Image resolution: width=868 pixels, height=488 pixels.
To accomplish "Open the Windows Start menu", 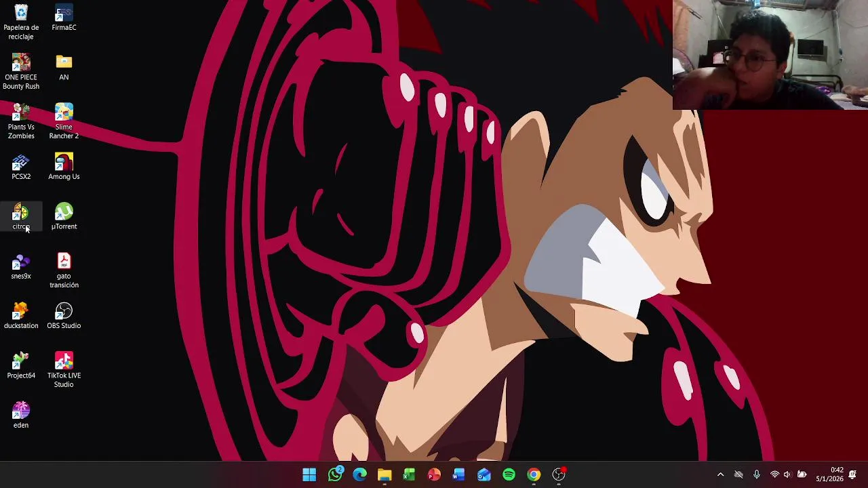I will (x=309, y=474).
